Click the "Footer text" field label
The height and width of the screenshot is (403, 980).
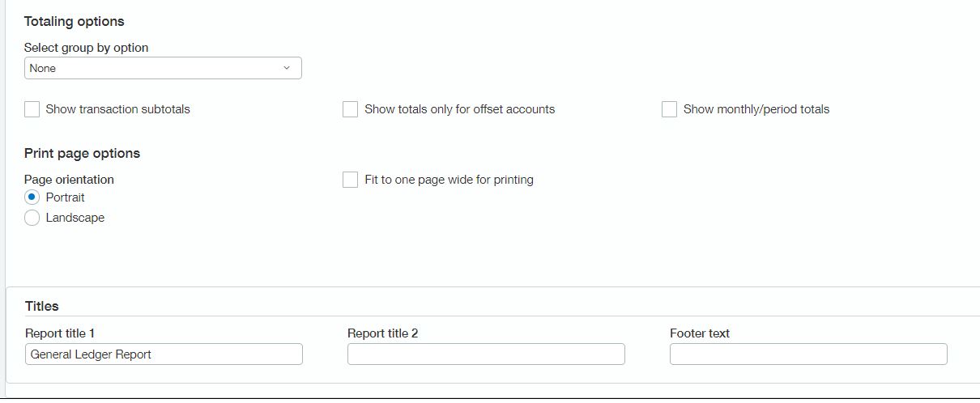click(700, 333)
